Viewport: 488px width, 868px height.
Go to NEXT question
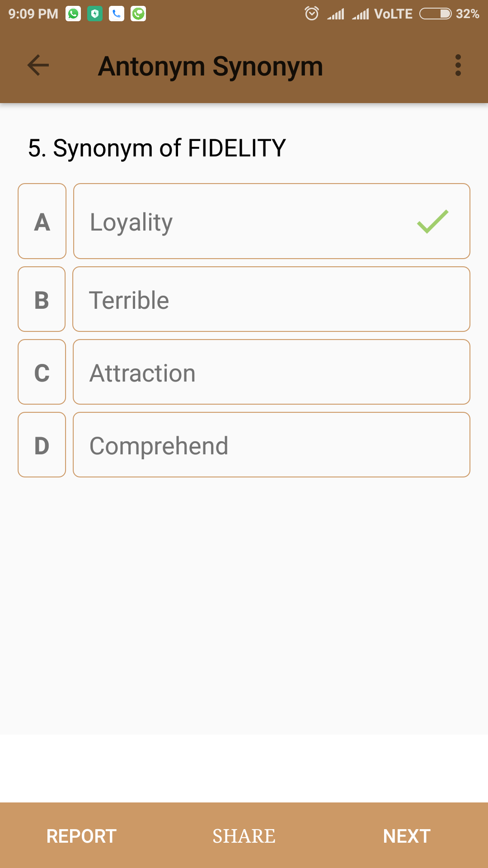(407, 836)
